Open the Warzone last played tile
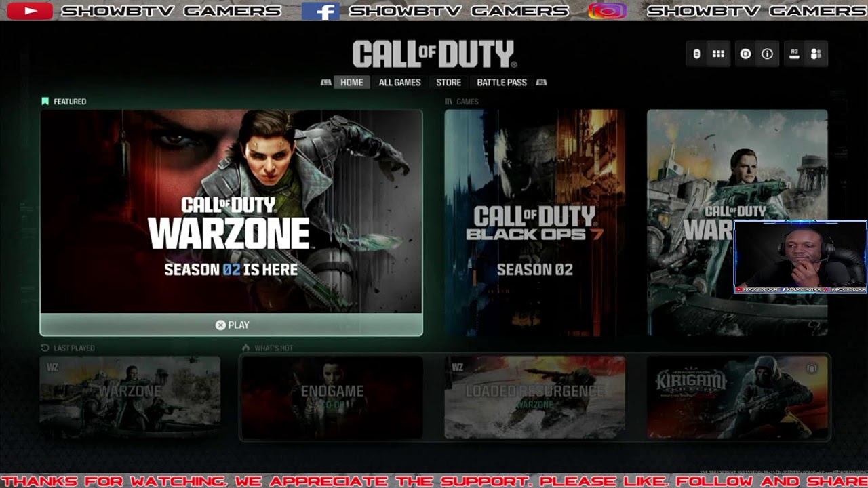The width and height of the screenshot is (868, 488). 130,397
